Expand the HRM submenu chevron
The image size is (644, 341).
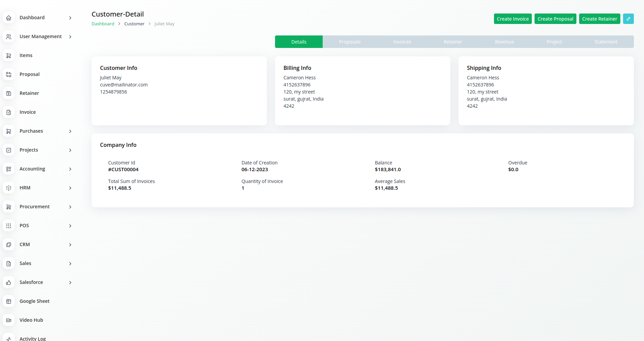click(70, 188)
